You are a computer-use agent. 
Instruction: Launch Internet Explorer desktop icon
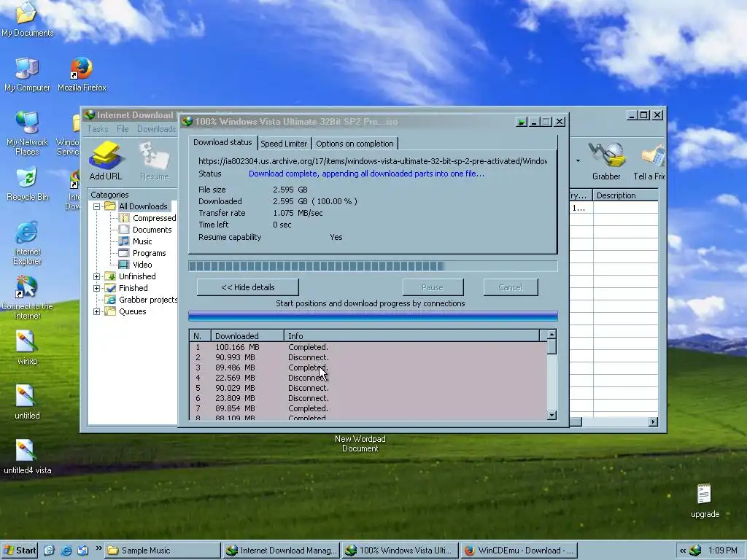(27, 243)
